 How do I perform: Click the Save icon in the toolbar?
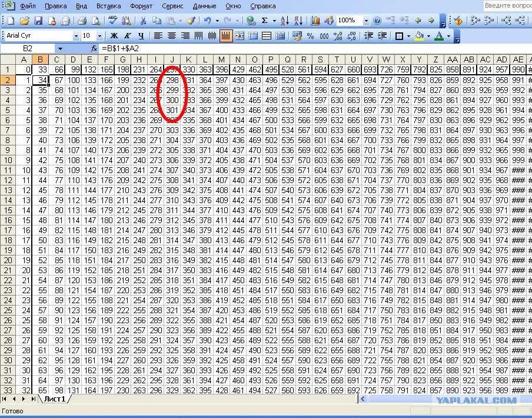click(38, 21)
